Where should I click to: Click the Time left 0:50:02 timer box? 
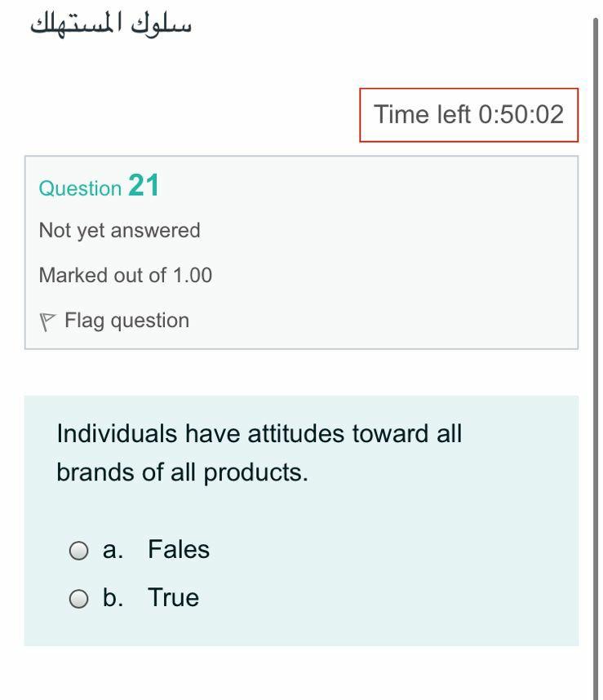tap(468, 115)
